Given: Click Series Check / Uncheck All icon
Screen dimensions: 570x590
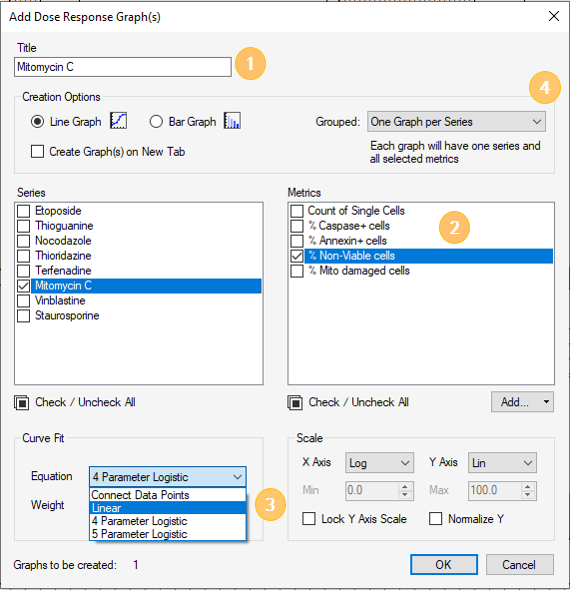Looking at the screenshot, I should point(22,403).
